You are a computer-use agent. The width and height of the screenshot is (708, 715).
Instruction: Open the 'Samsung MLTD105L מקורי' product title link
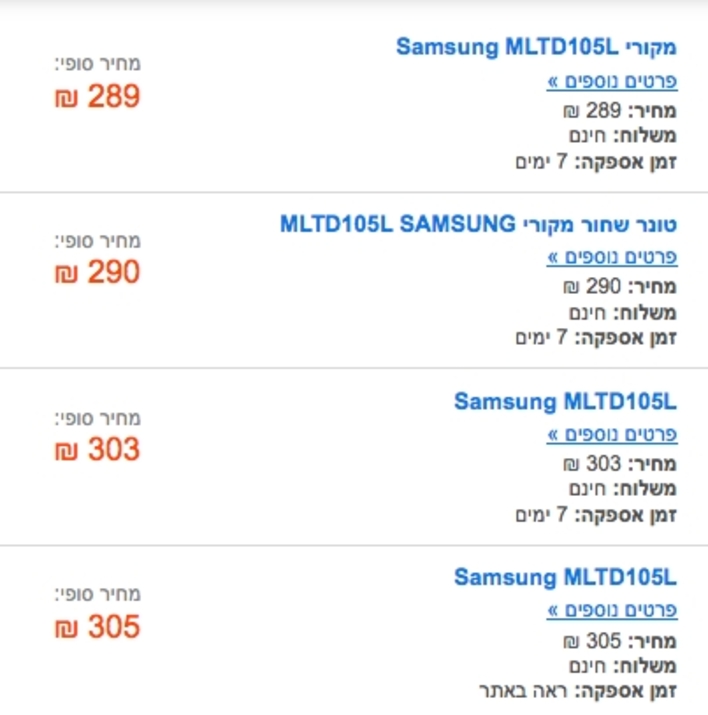click(536, 47)
